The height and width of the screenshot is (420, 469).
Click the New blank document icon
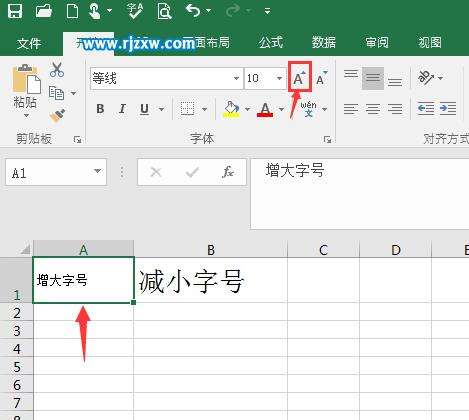pos(72,11)
